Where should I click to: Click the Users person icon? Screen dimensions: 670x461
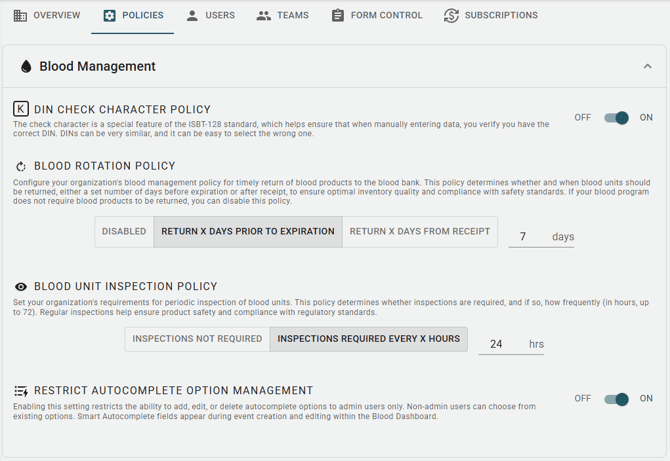192,16
